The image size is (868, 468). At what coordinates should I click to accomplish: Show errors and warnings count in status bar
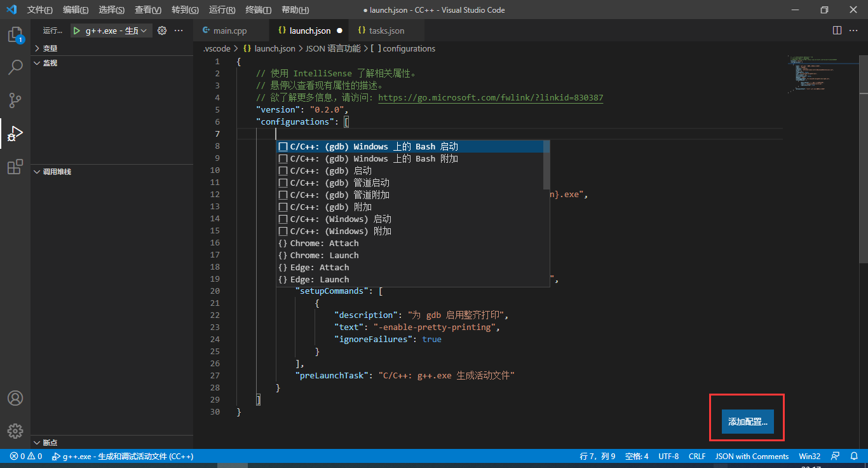pyautogui.click(x=26, y=456)
